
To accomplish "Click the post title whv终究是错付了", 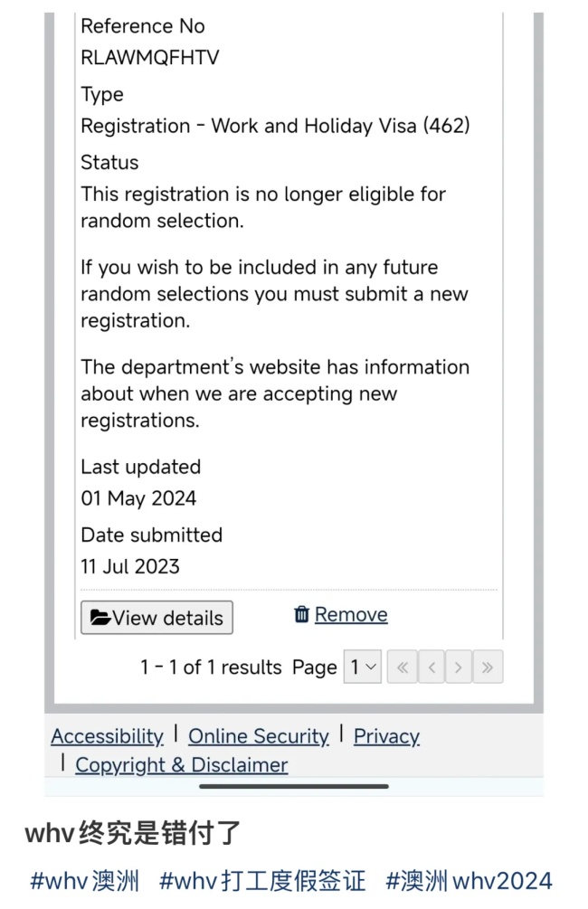I will 133,834.
